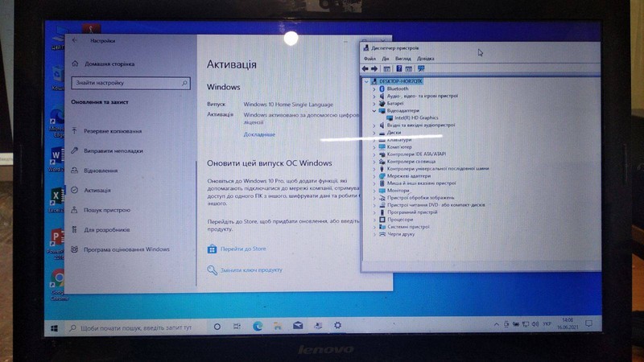644x362 pixels.
Task: Click the taskbar search box
Action: (136, 327)
